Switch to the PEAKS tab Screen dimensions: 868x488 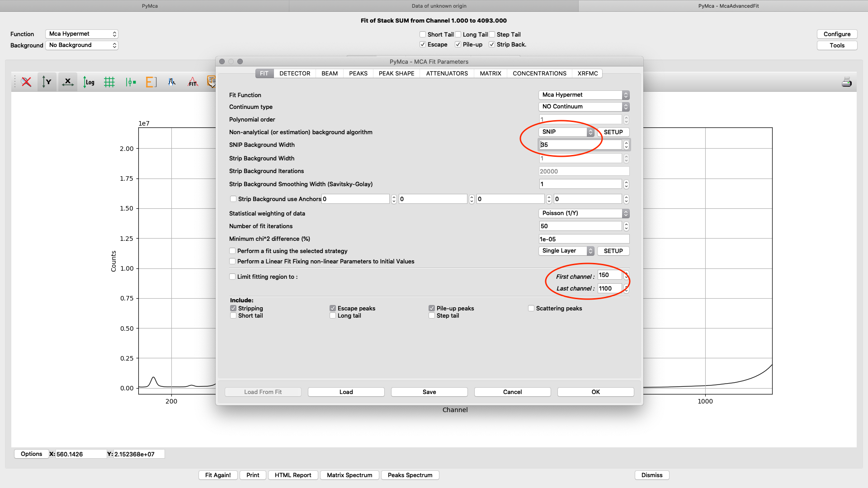[358, 73]
